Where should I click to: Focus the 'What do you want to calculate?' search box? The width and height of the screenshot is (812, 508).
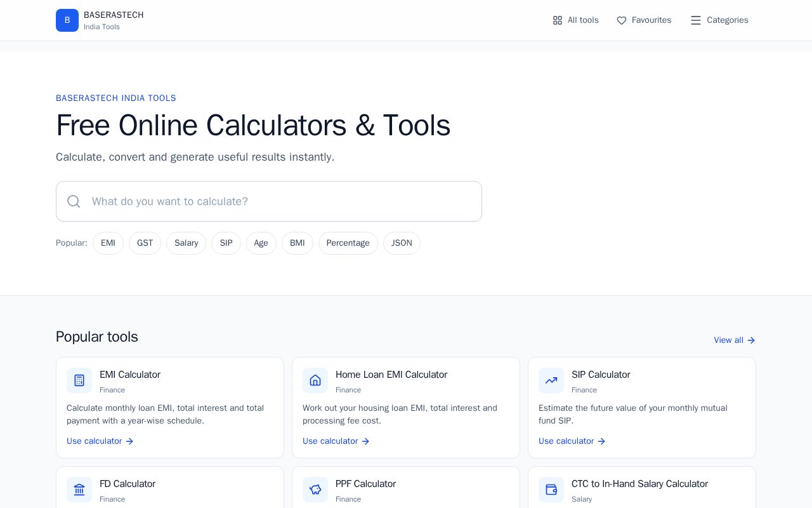click(269, 201)
